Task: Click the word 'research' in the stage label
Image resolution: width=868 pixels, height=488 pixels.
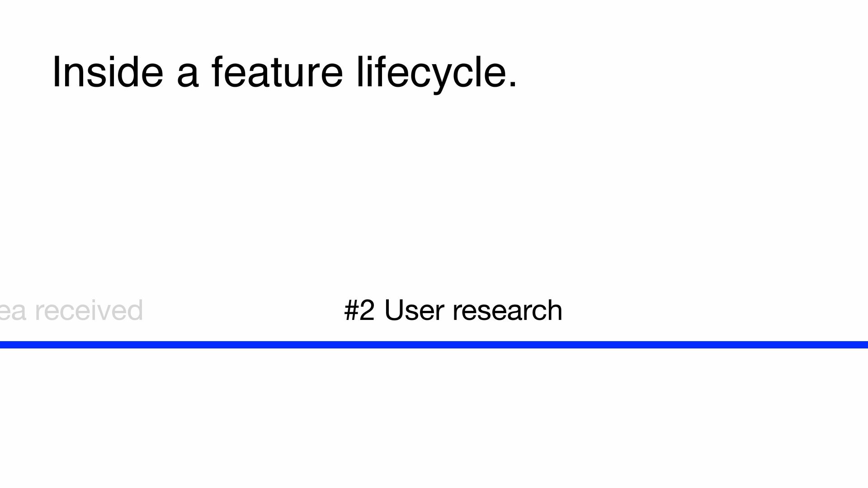Action: [507, 310]
